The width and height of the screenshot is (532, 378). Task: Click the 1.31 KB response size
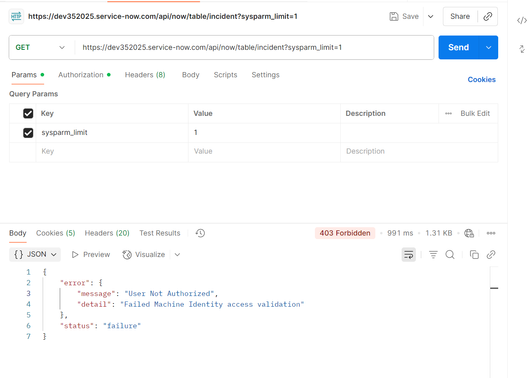439,233
